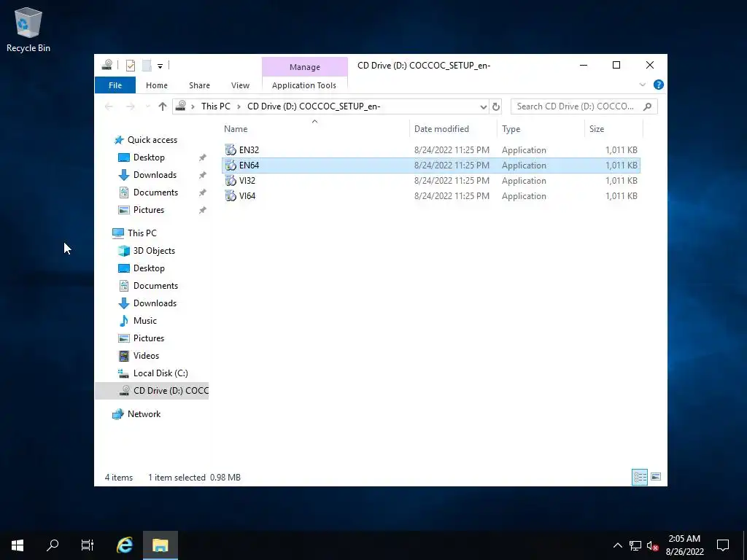The height and width of the screenshot is (560, 747).
Task: Launch Internet Explorer from the taskbar
Action: pyautogui.click(x=124, y=545)
